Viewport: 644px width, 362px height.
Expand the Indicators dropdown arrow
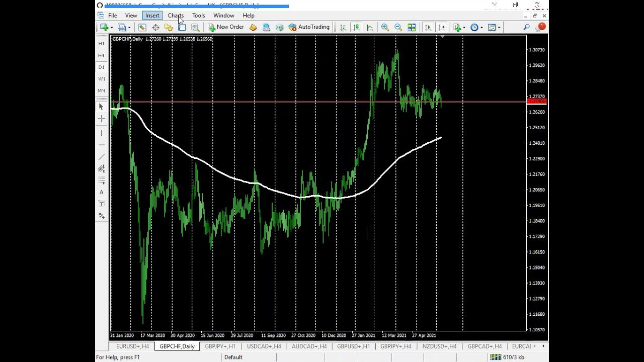pos(464,28)
